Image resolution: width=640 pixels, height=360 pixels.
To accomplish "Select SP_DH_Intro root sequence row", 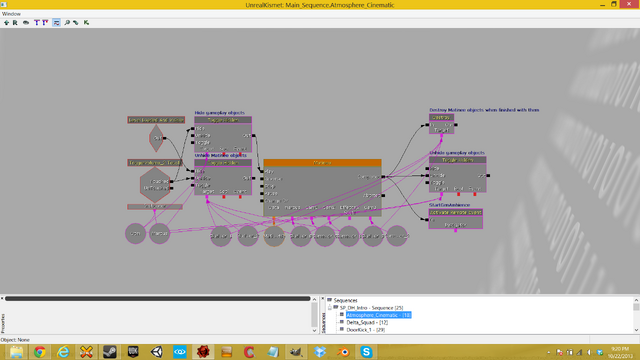I will pyautogui.click(x=371, y=308).
